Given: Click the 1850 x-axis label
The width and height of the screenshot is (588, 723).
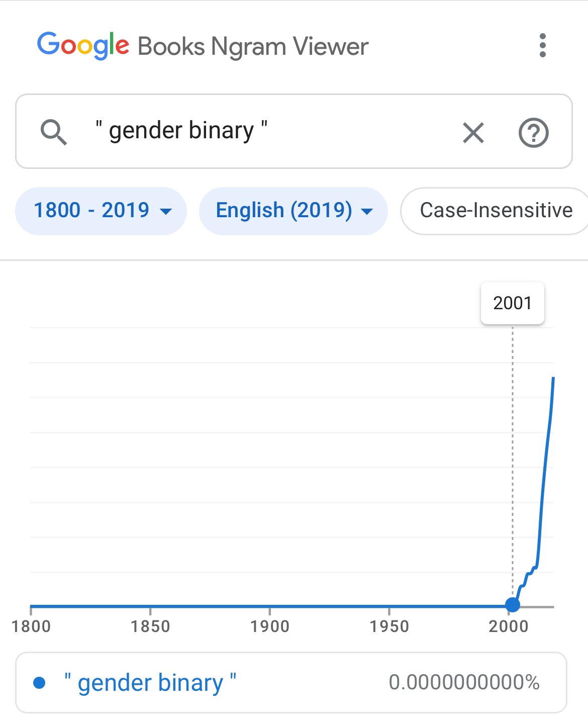Looking at the screenshot, I should (x=150, y=626).
